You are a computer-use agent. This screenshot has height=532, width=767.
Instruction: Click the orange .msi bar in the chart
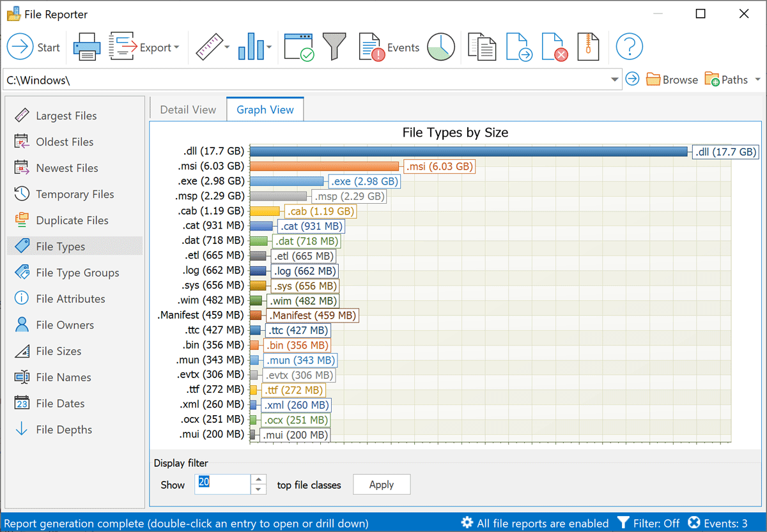pos(324,167)
